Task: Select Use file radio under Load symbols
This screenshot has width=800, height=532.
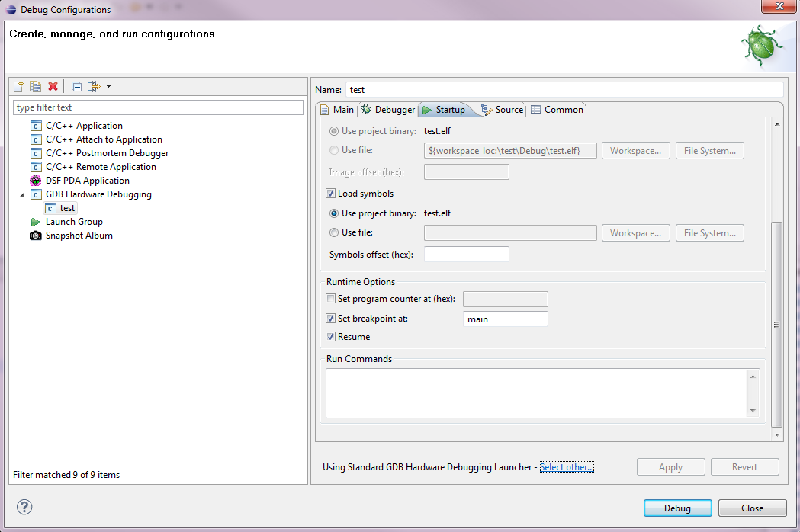Action: pos(334,232)
